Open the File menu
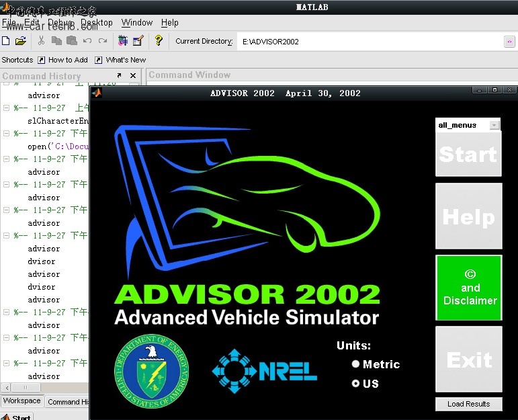 pyautogui.click(x=9, y=22)
